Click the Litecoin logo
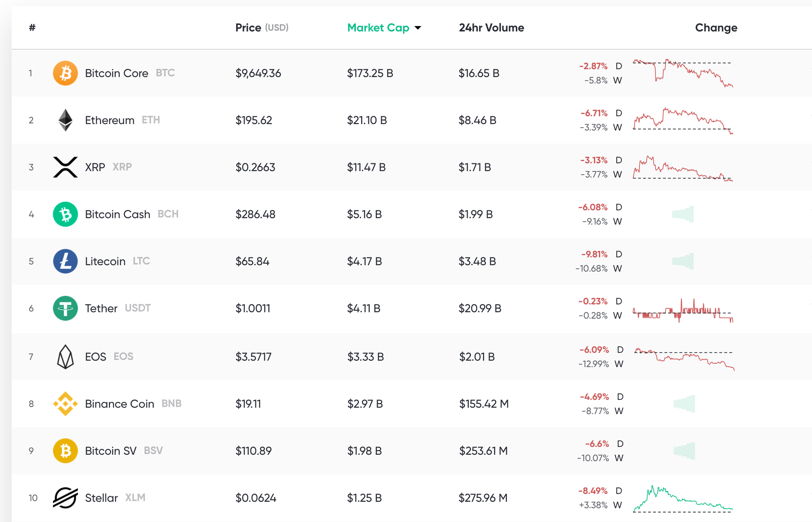 point(65,261)
